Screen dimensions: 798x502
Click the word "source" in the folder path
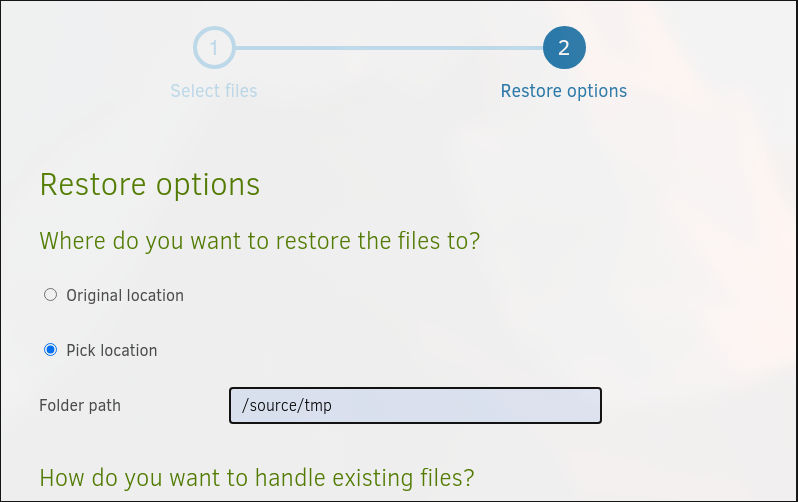pyautogui.click(x=273, y=405)
